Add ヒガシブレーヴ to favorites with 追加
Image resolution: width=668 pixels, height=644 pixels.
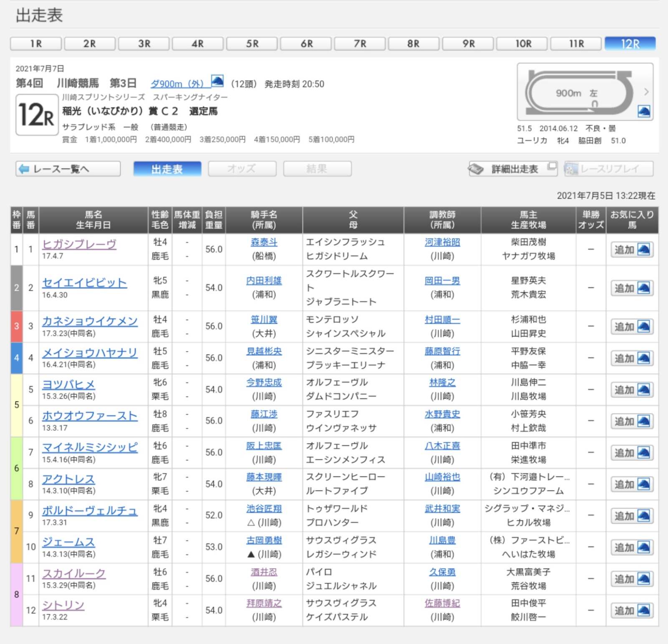point(632,250)
